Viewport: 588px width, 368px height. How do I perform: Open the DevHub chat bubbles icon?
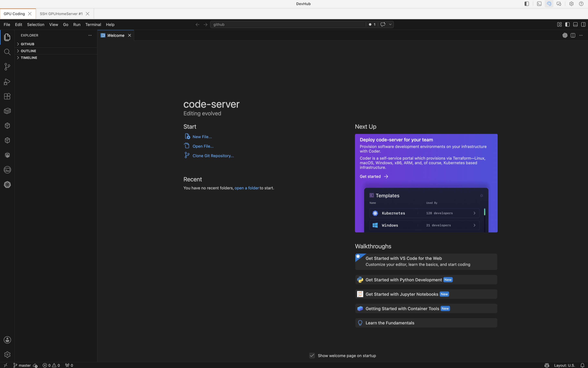click(x=559, y=4)
